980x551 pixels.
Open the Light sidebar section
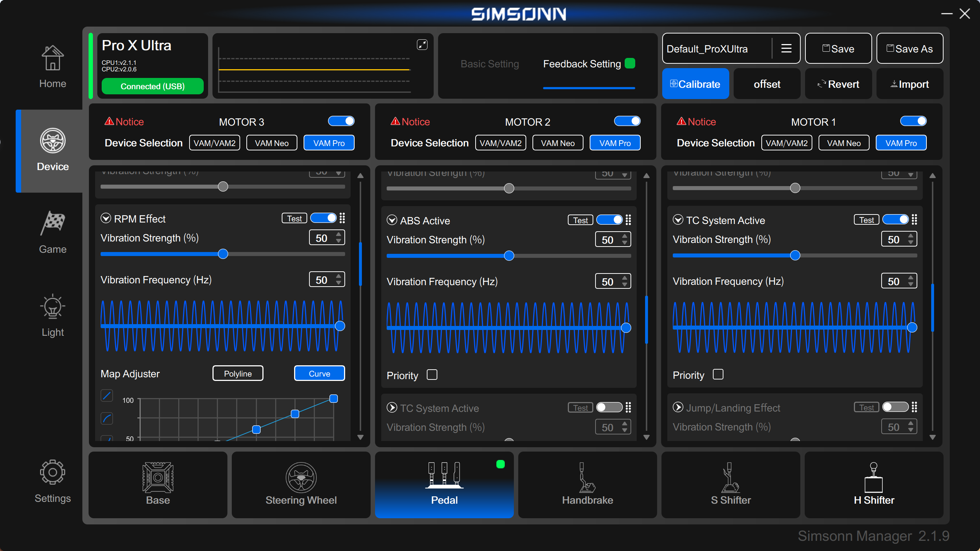click(52, 315)
